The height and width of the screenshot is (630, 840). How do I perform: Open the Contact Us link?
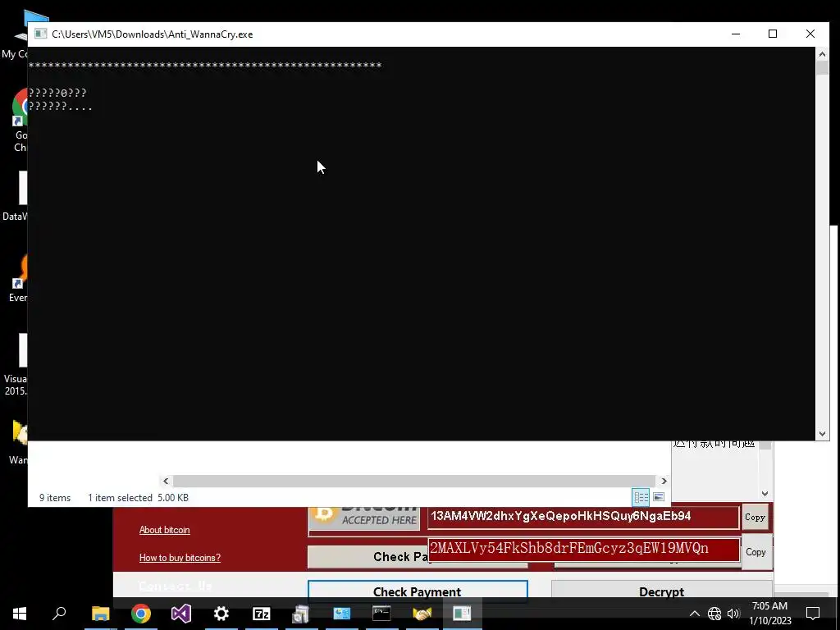tap(176, 586)
